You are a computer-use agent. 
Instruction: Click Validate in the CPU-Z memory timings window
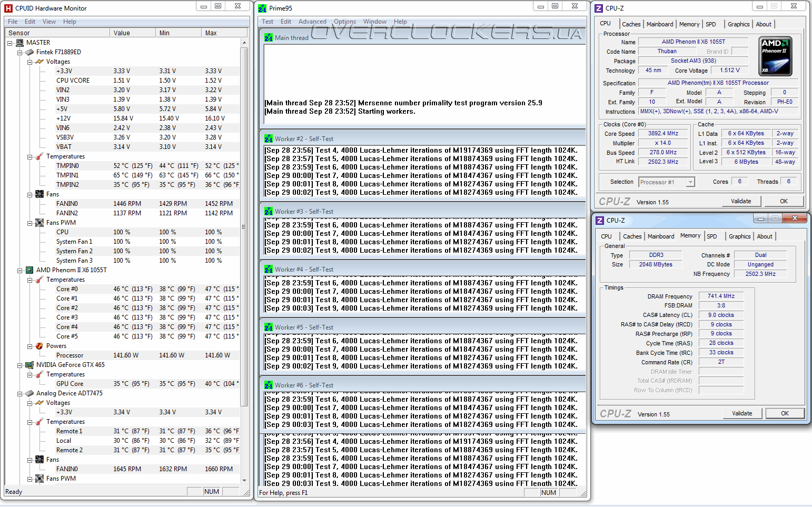742,413
